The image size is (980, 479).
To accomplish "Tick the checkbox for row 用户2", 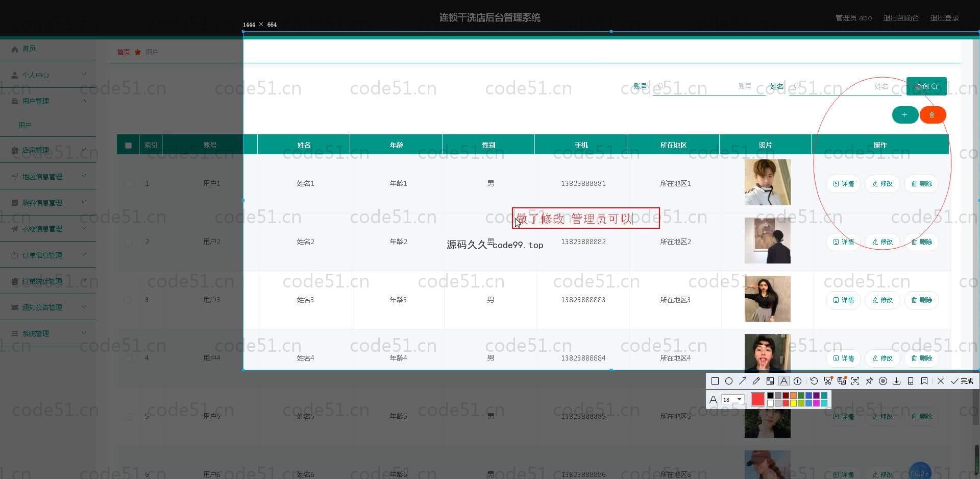I will tap(128, 242).
